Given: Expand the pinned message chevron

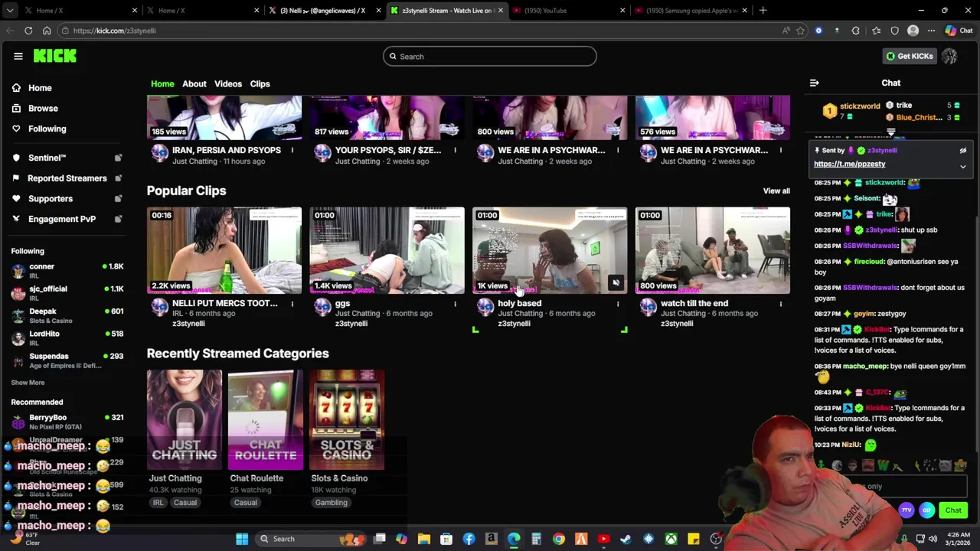Looking at the screenshot, I should coord(962,166).
